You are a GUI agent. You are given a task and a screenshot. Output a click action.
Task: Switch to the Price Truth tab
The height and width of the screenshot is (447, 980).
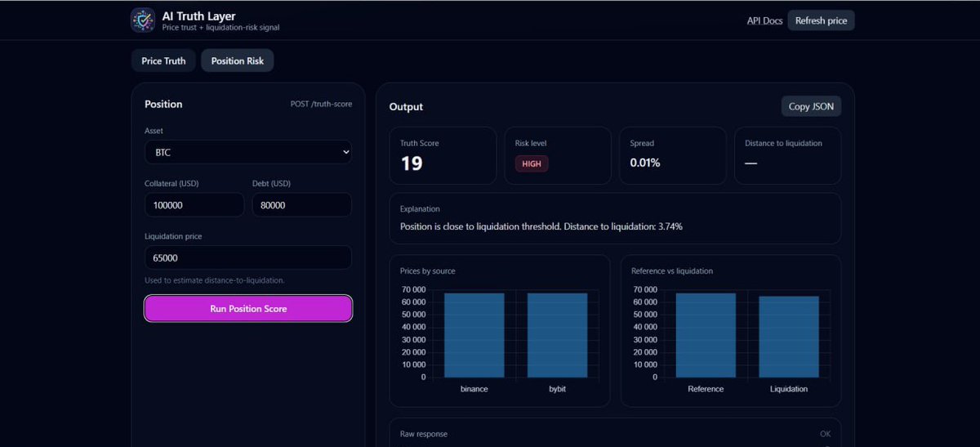(x=163, y=60)
